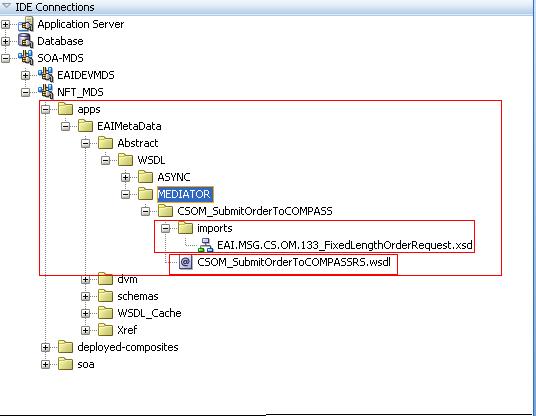Click the ASYNC folder icon
Viewport: 536px width, 416px height.
click(145, 177)
